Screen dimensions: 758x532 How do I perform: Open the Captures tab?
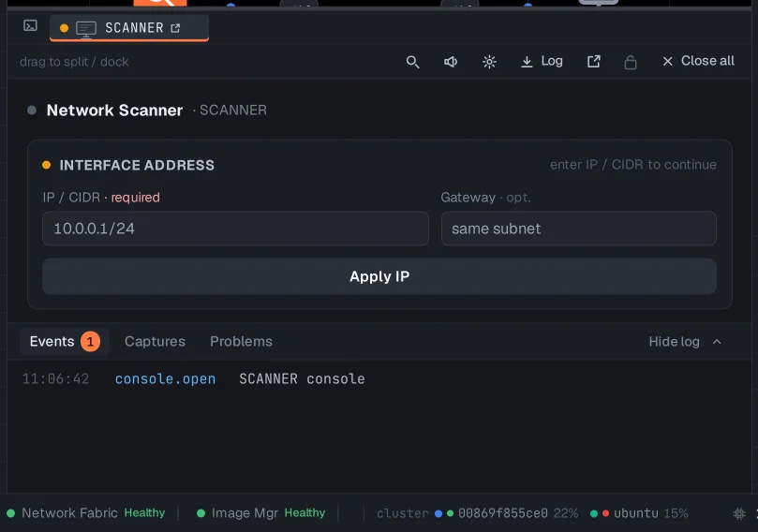coord(155,342)
